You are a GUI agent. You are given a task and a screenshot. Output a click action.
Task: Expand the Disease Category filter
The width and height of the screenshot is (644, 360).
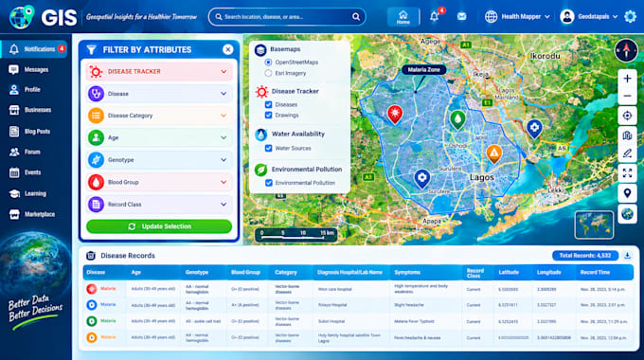(x=159, y=116)
